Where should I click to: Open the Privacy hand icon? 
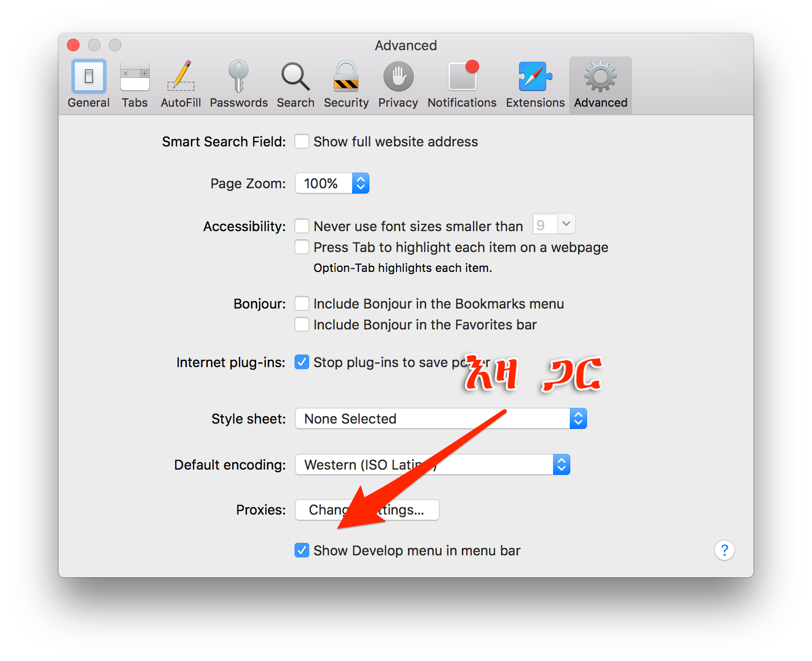[x=398, y=76]
